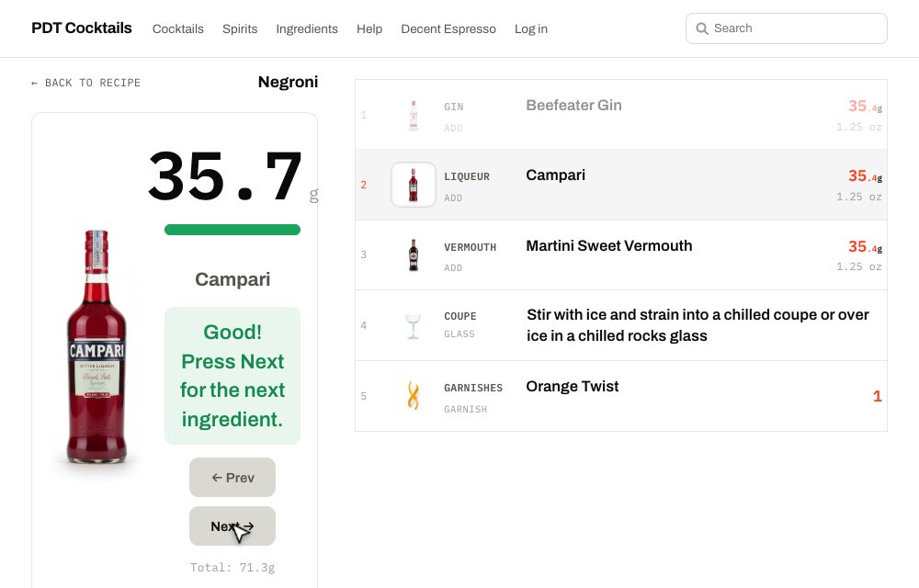Click the Prev button

(x=233, y=478)
